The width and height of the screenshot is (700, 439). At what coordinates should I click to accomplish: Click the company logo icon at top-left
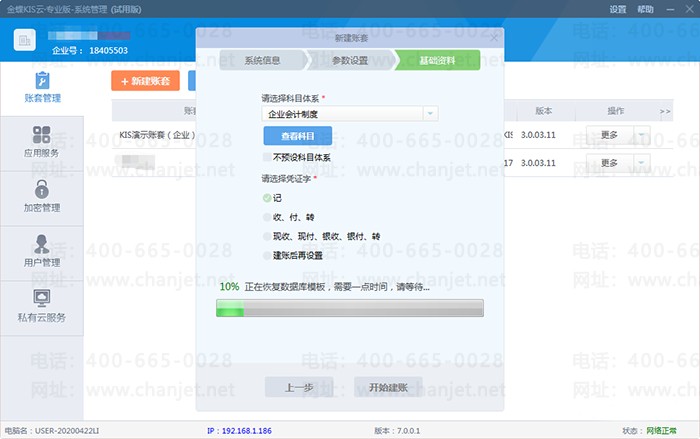click(x=27, y=40)
